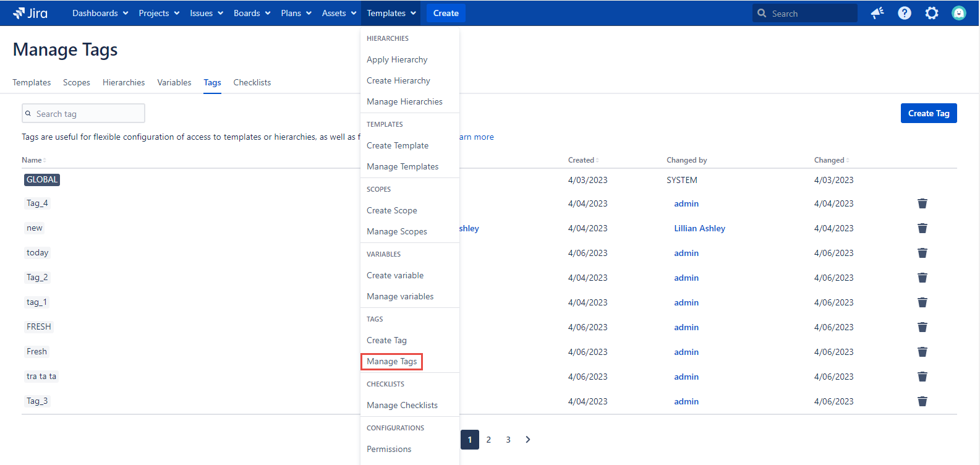
Task: Delete the FRESH tag using trash icon
Action: (x=922, y=327)
